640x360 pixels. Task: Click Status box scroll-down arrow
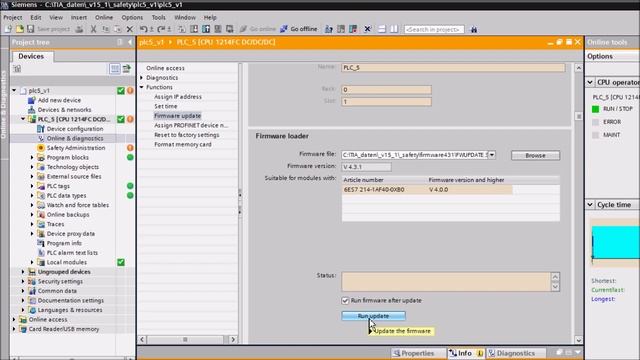tap(555, 287)
